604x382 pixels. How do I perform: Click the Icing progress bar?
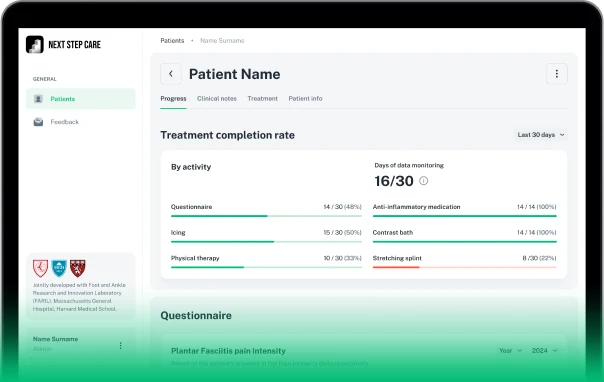point(266,242)
